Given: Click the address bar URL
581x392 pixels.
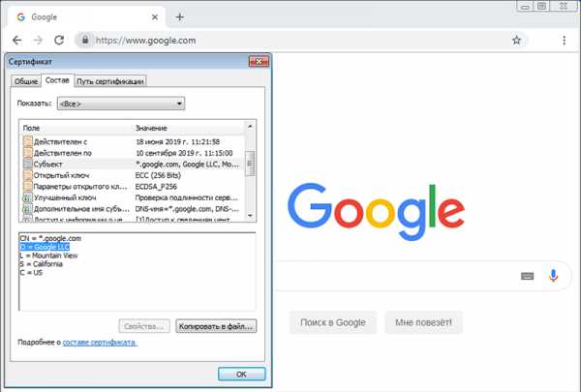Looking at the screenshot, I should [x=145, y=41].
